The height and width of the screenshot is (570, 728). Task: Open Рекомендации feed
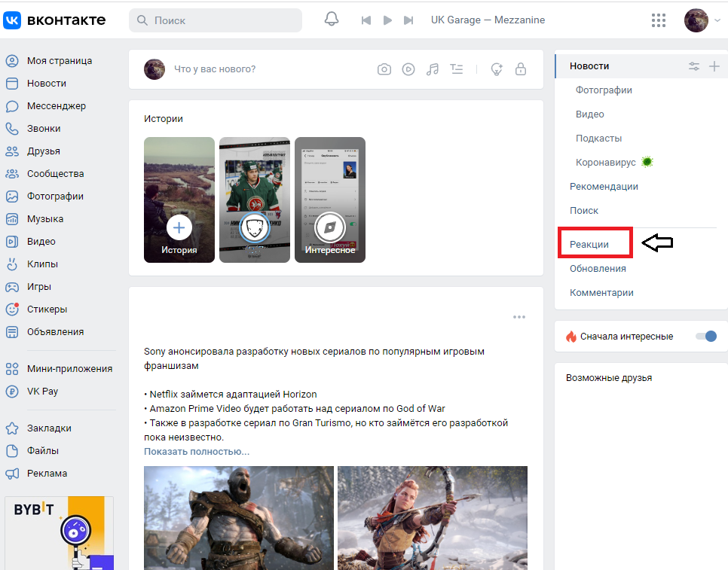[604, 187]
